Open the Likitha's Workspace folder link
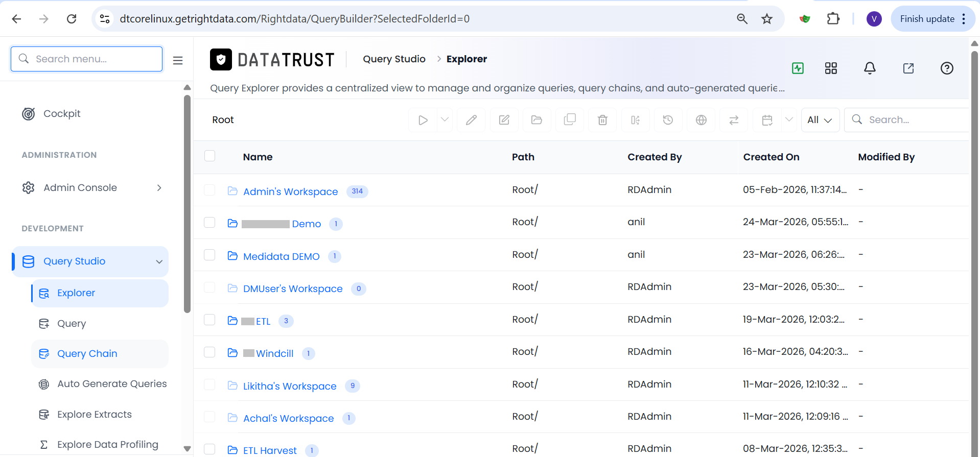 (x=290, y=386)
